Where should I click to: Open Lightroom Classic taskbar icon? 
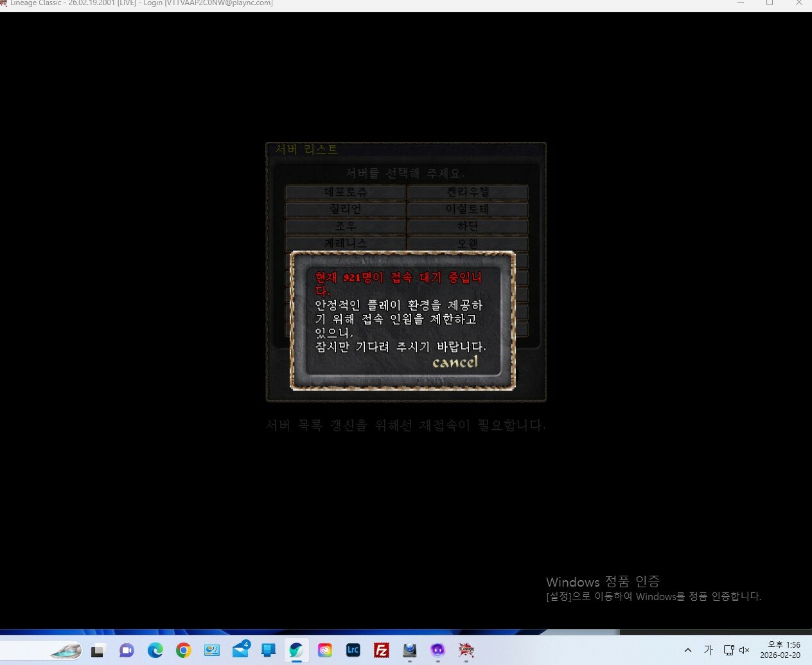click(x=353, y=651)
